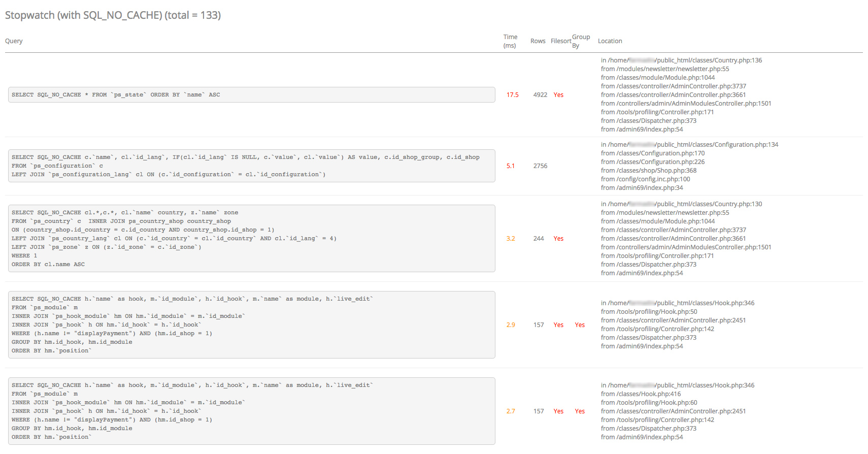Image resolution: width=868 pixels, height=454 pixels.
Task: Click the Time (ms) column header
Action: [x=510, y=41]
